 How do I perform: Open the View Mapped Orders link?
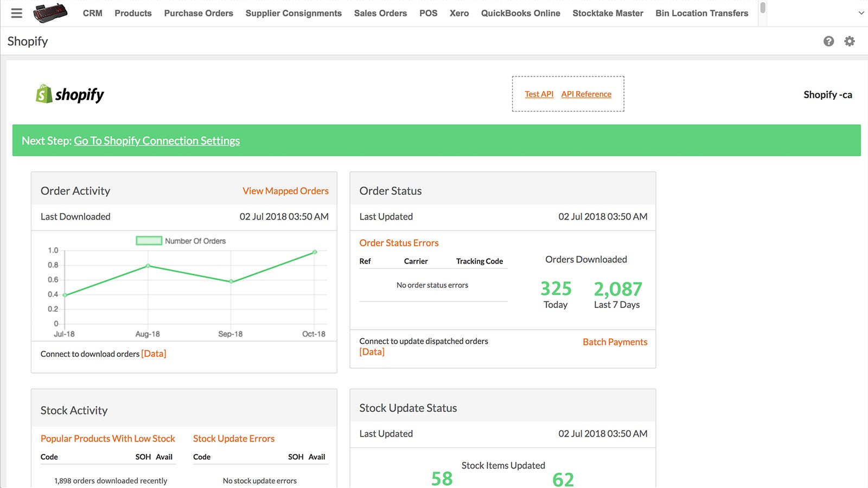[285, 191]
